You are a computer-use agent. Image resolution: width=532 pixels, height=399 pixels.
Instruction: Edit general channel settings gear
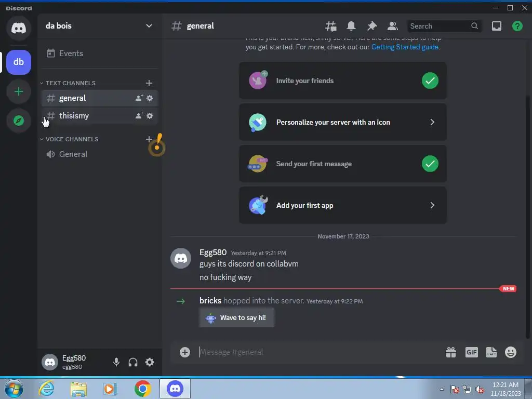click(x=150, y=98)
